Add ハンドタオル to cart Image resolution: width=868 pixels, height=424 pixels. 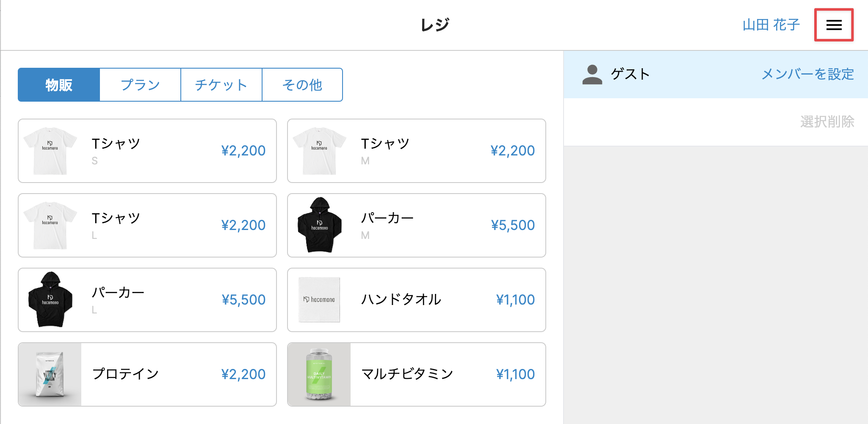(x=417, y=300)
